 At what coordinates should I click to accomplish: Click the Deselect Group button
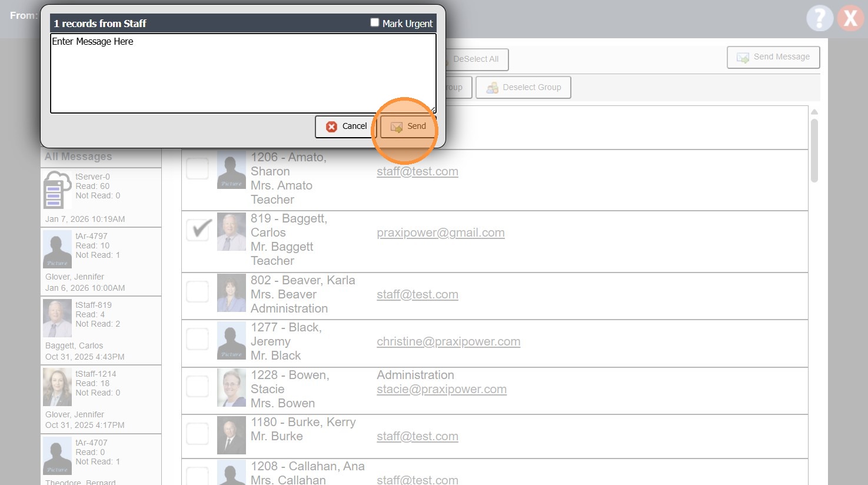click(523, 88)
